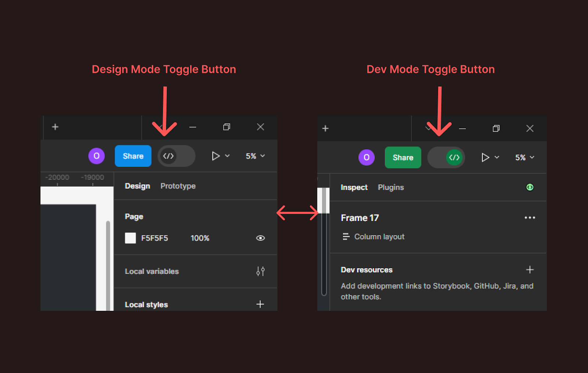Toggle Dev Mode switch in left Design window

[176, 156]
